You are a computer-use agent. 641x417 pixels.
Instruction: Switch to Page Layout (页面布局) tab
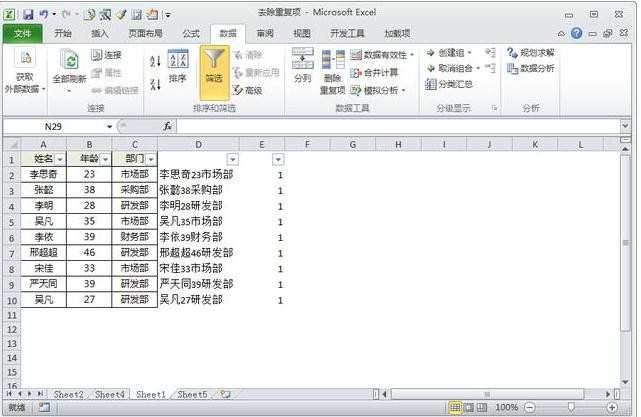tap(146, 34)
